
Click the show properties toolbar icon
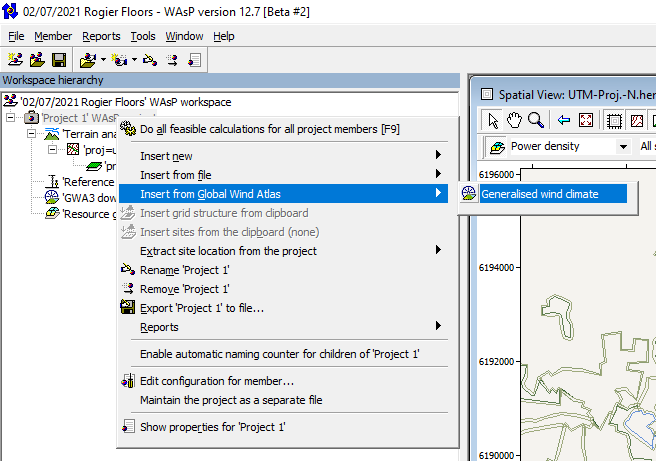click(x=195, y=60)
